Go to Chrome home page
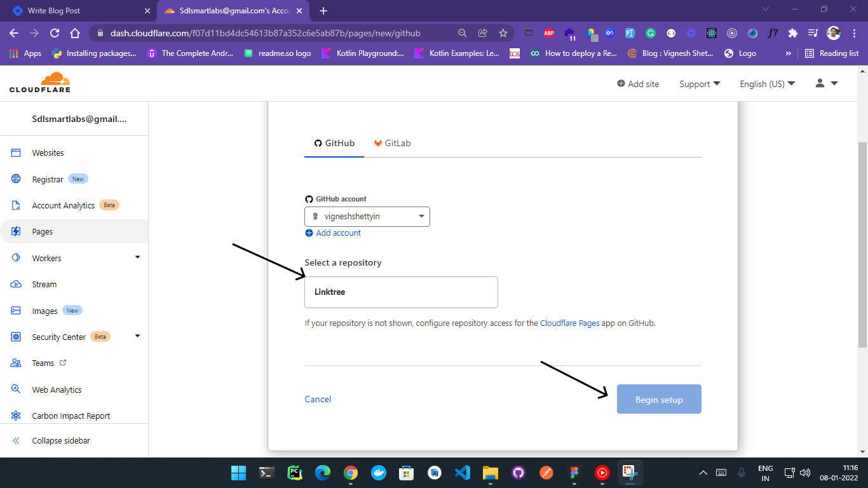 point(75,33)
